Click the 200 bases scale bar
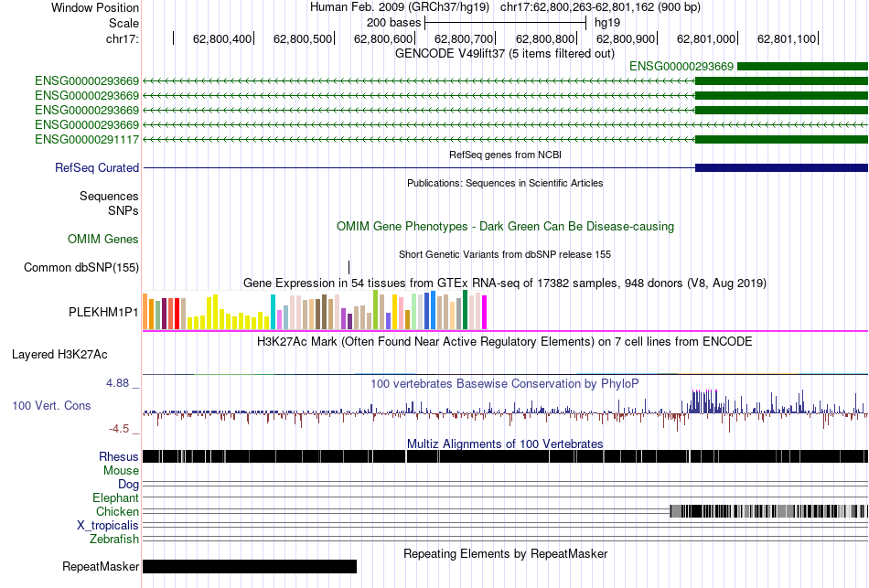The width and height of the screenshot is (869, 588). 505,23
